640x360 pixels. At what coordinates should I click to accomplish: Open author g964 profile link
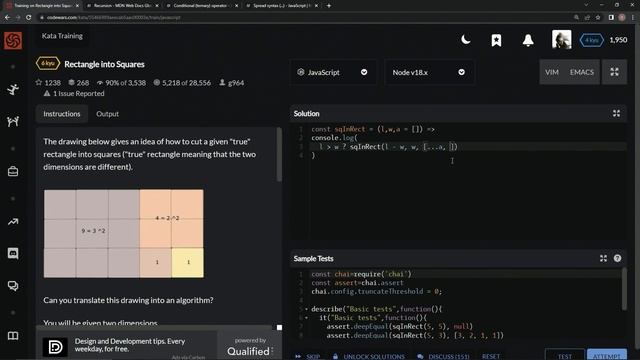(232, 83)
